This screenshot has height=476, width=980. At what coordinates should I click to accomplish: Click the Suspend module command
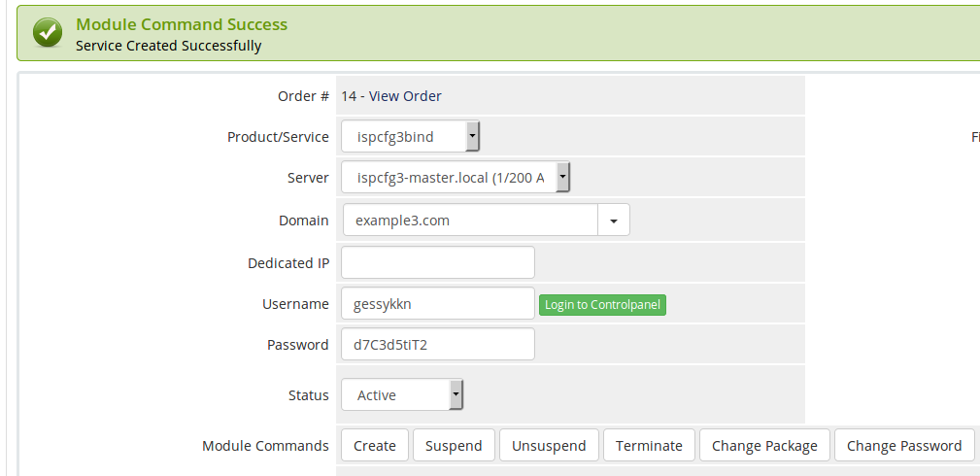point(454,445)
